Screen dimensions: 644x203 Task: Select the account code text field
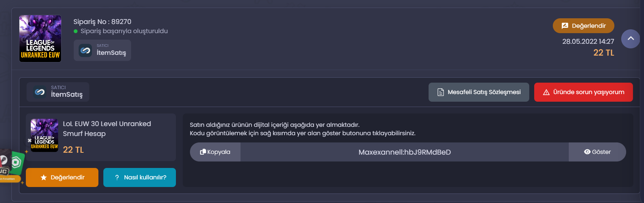tap(405, 152)
